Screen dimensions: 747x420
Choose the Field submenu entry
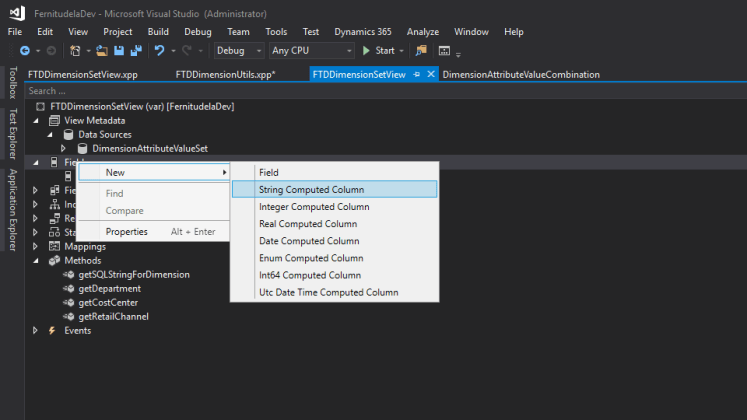(x=334, y=172)
